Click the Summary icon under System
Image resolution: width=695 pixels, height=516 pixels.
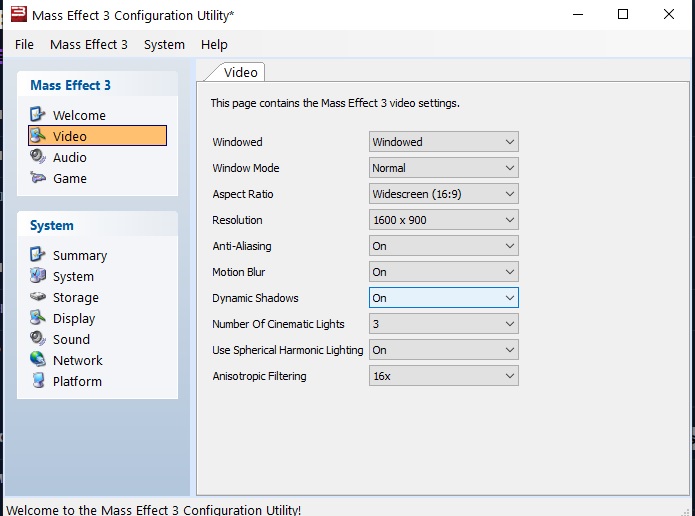pos(38,254)
